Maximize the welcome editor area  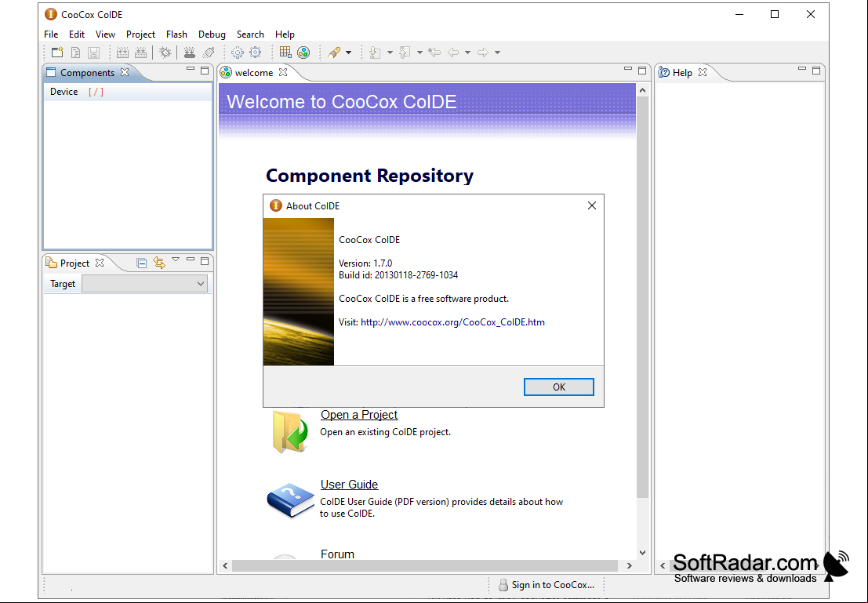click(642, 71)
